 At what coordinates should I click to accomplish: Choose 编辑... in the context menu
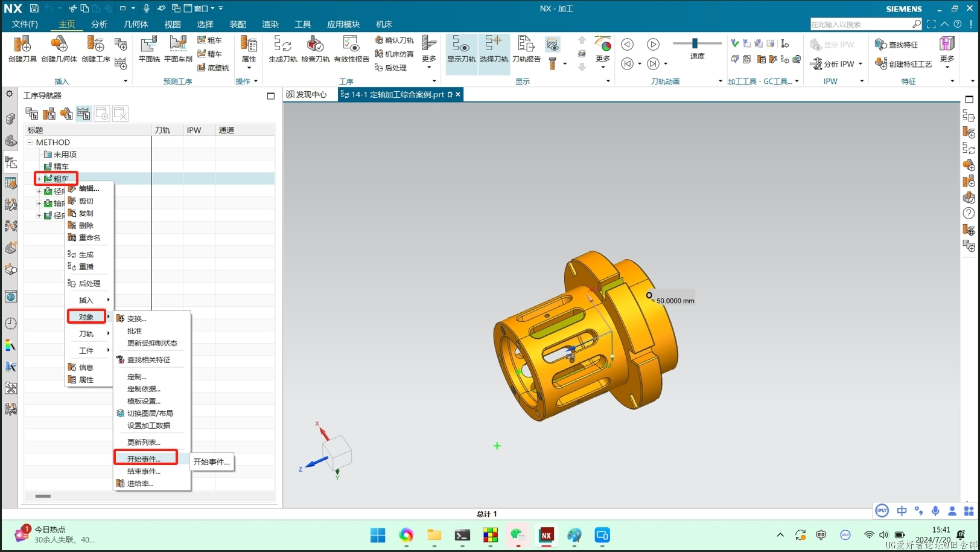coord(89,188)
